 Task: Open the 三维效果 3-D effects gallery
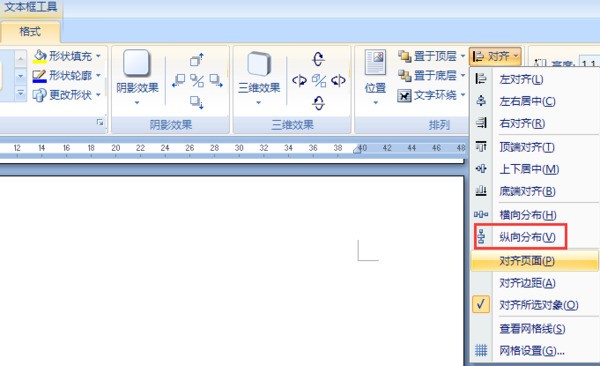pyautogui.click(x=259, y=78)
